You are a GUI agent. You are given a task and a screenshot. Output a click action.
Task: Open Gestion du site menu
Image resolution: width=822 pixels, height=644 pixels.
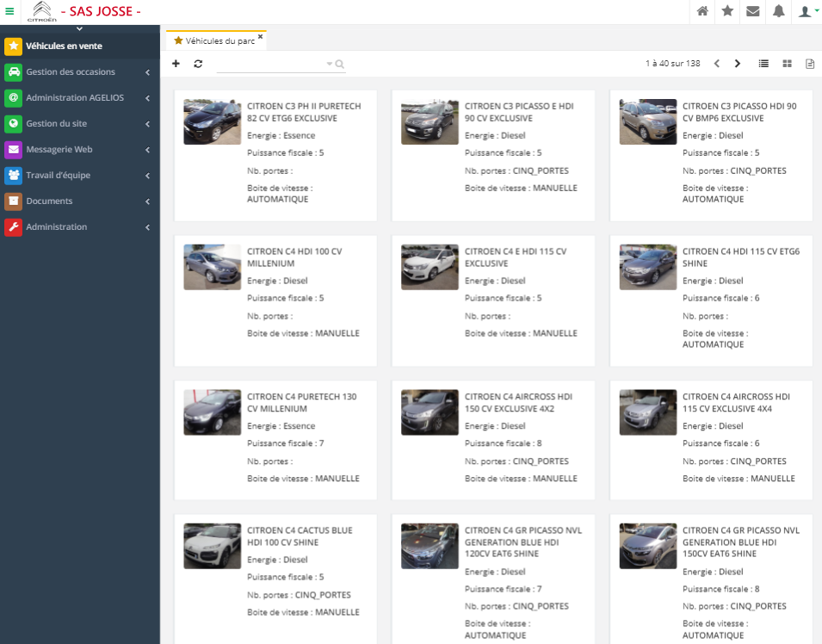(x=80, y=124)
